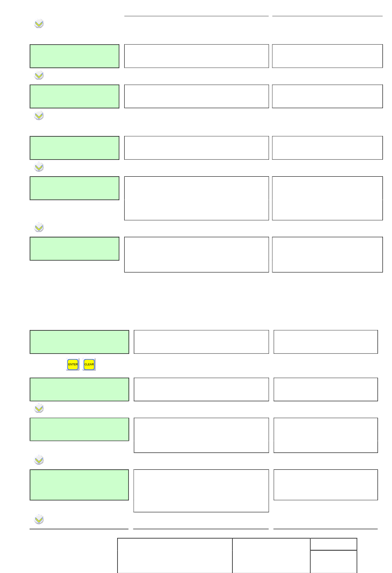Click the first white description box at top center
Screen dimensions: 392x573
pos(196,56)
